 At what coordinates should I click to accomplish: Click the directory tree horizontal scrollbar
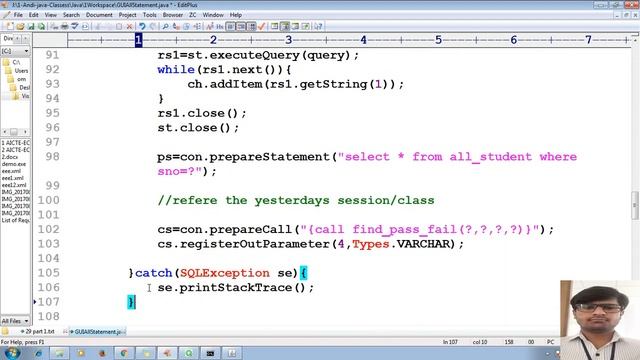tap(15, 132)
